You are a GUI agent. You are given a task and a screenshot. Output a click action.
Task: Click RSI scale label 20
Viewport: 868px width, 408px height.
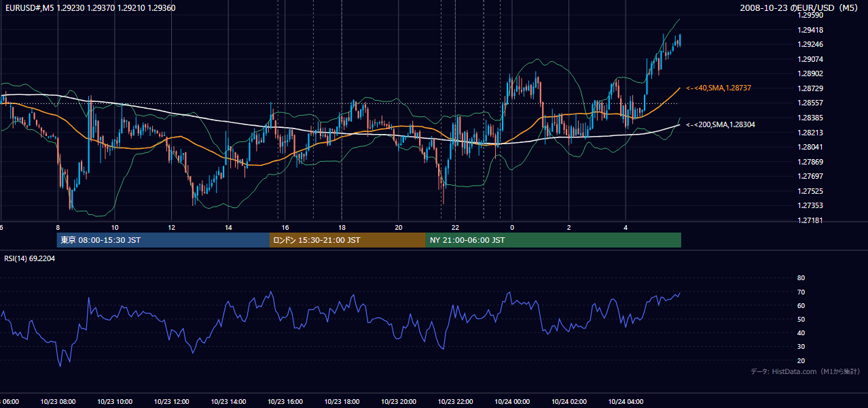tap(801, 360)
